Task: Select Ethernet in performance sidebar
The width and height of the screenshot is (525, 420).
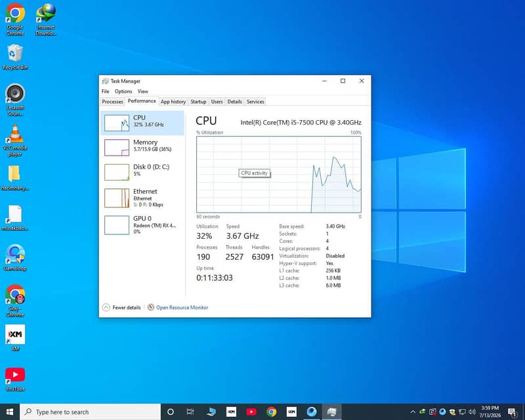Action: point(142,198)
